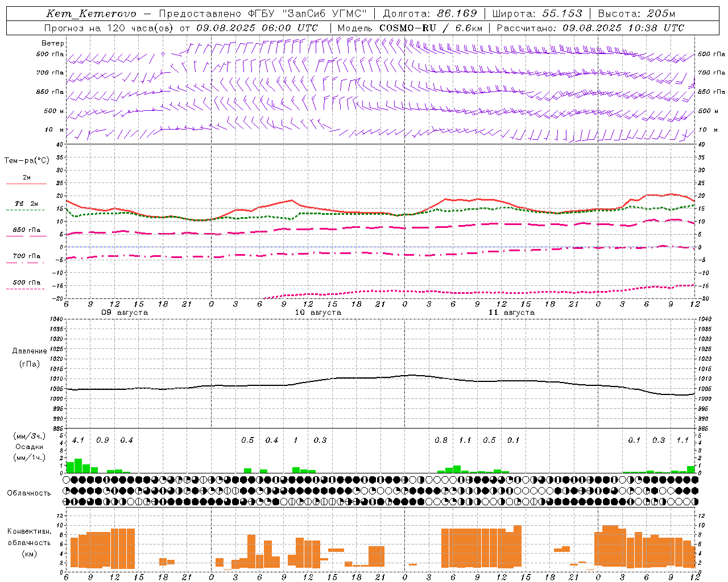This screenshot has height=582, width=728.
Task: Click the Ветер wind section label
Action: [53, 43]
